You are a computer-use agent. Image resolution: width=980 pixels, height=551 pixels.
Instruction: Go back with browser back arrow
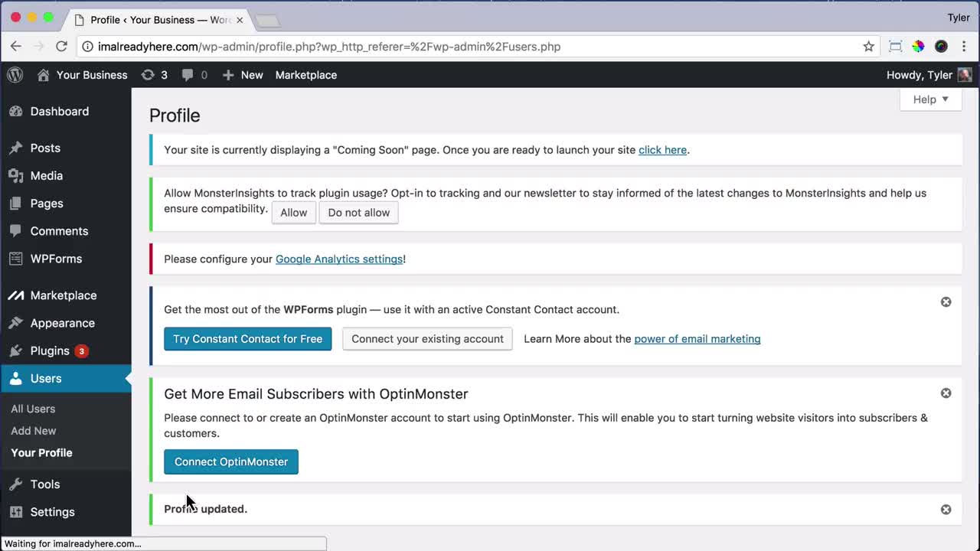(x=16, y=47)
